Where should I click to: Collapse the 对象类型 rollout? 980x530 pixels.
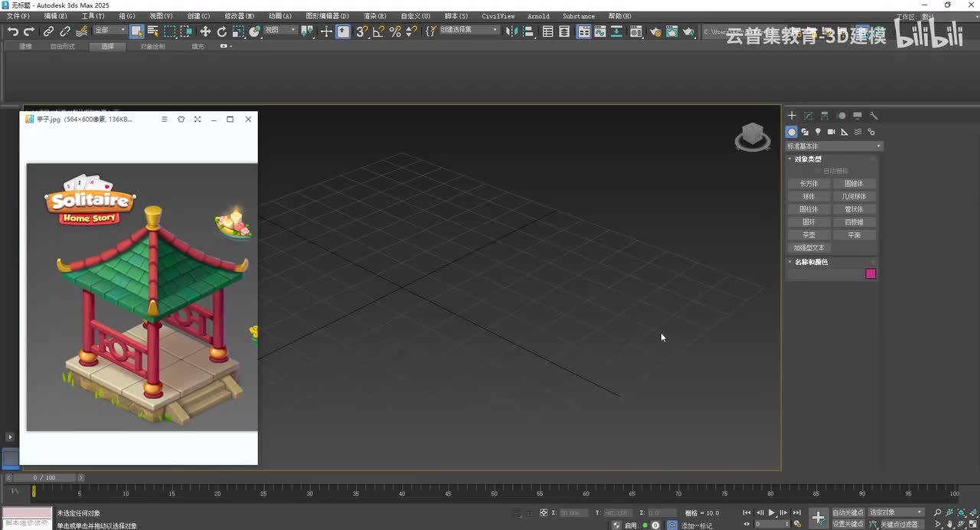point(808,159)
